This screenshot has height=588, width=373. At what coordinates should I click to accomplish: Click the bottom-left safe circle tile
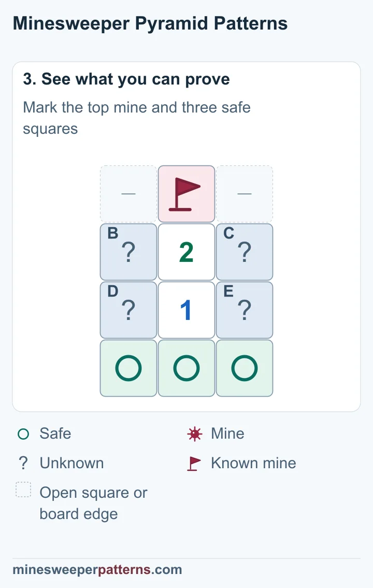click(128, 368)
